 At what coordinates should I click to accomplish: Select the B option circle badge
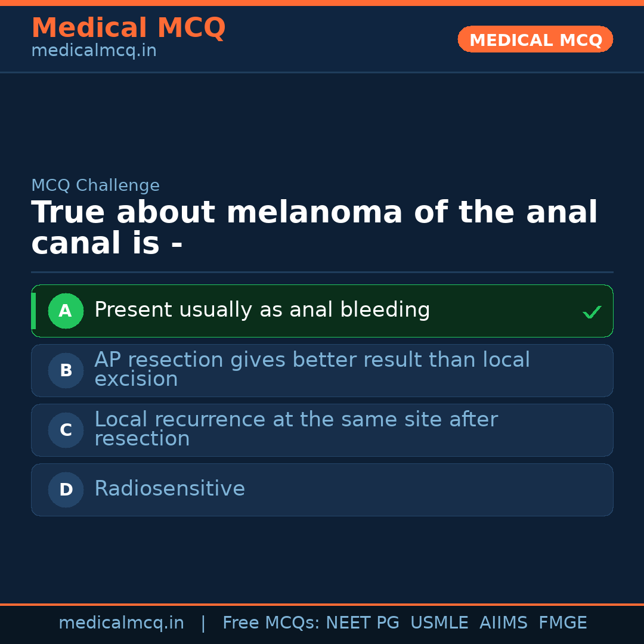coord(66,370)
